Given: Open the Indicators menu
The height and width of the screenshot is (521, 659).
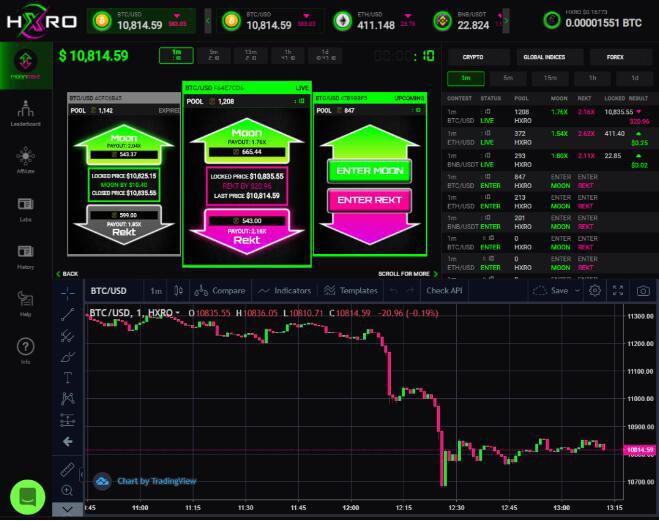Looking at the screenshot, I should coord(285,290).
